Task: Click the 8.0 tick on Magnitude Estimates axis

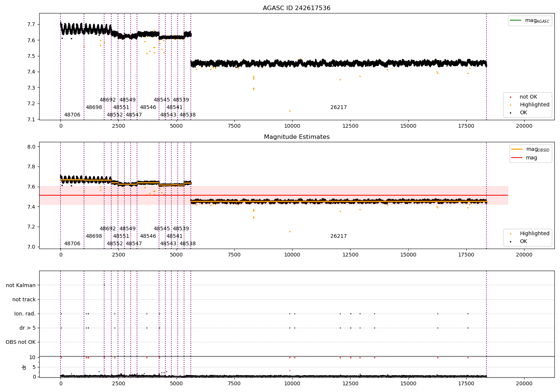Action: tap(31, 147)
